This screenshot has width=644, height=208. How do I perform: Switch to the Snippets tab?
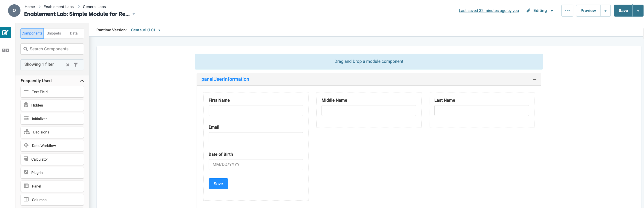point(54,33)
